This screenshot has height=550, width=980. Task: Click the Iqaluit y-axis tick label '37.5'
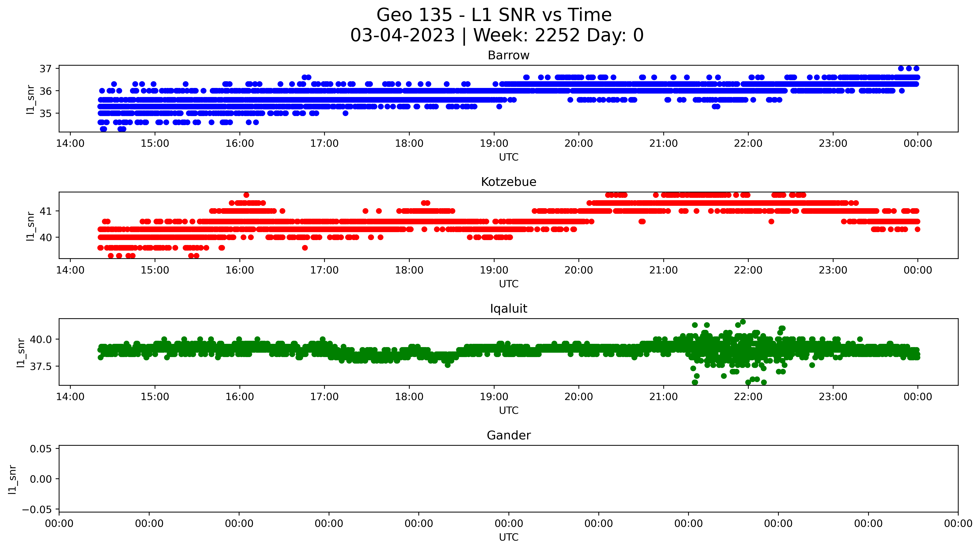(x=41, y=366)
